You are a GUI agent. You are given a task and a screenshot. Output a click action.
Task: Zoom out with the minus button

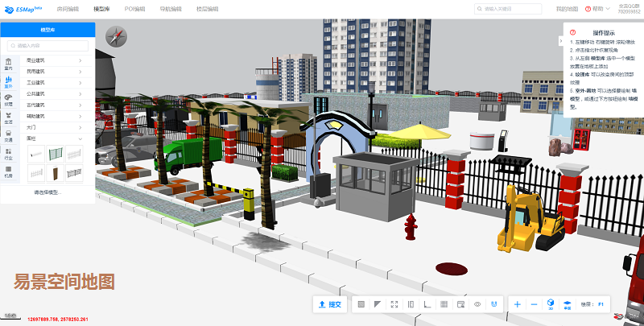tap(534, 304)
